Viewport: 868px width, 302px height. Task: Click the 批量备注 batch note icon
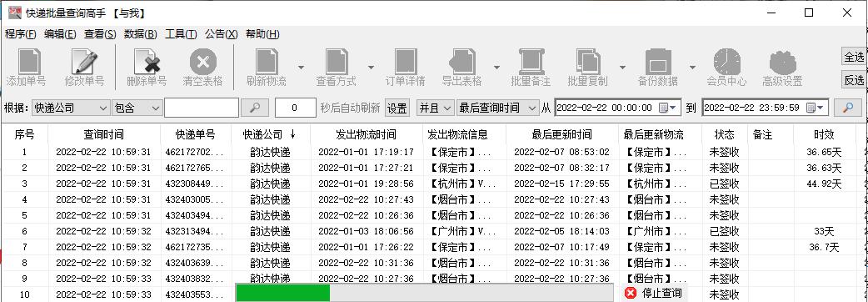tap(531, 62)
